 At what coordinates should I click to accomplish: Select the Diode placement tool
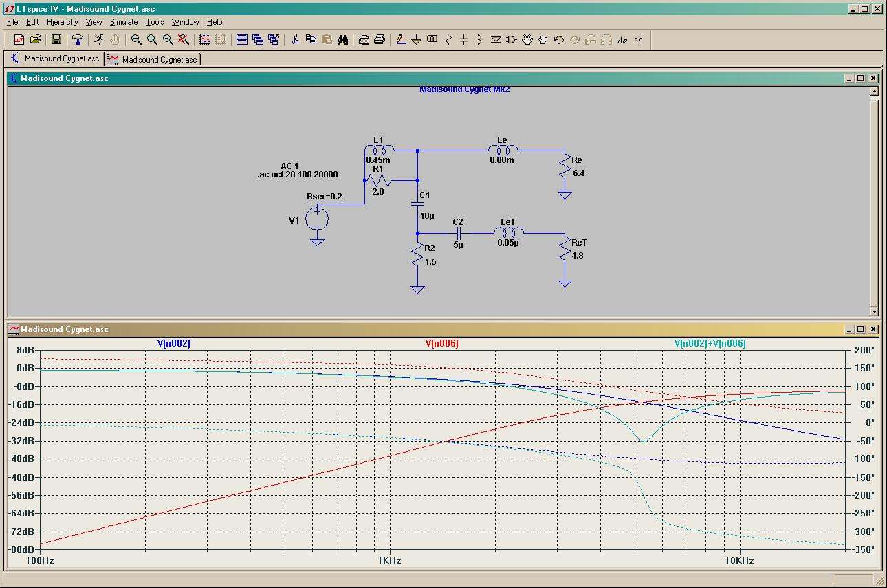496,40
